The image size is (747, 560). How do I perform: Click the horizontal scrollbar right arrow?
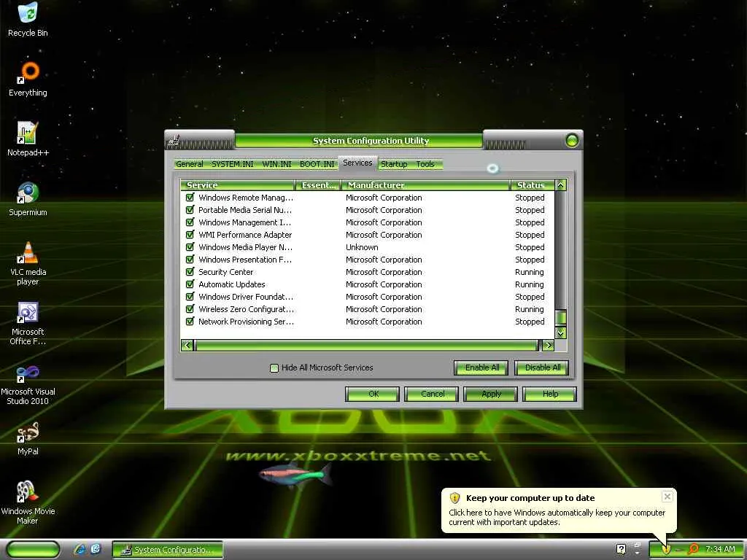tap(549, 345)
